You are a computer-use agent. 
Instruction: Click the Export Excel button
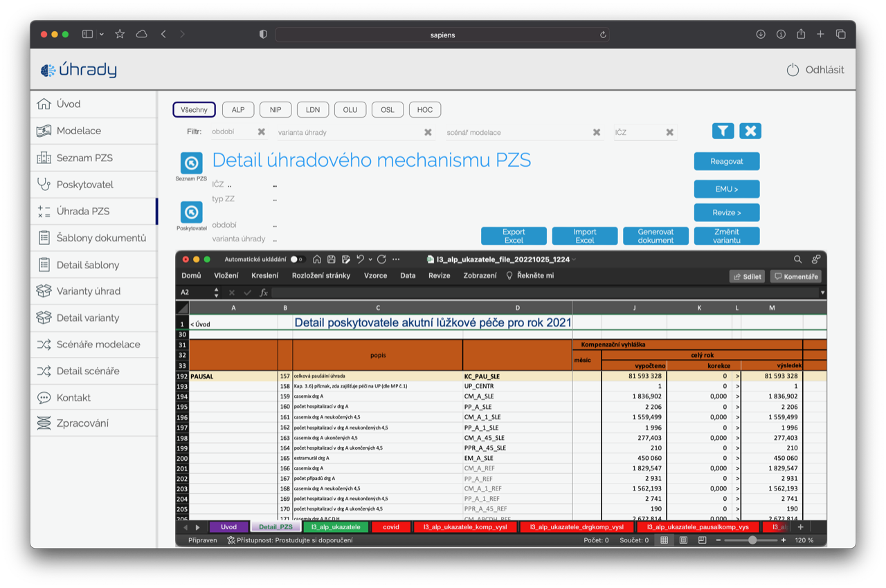pos(514,236)
